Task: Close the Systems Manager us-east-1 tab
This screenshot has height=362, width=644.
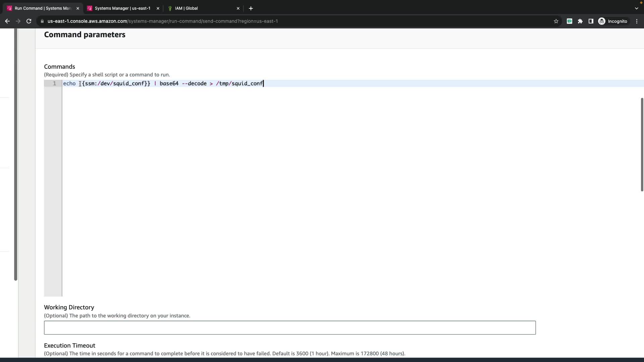Action: pyautogui.click(x=158, y=8)
